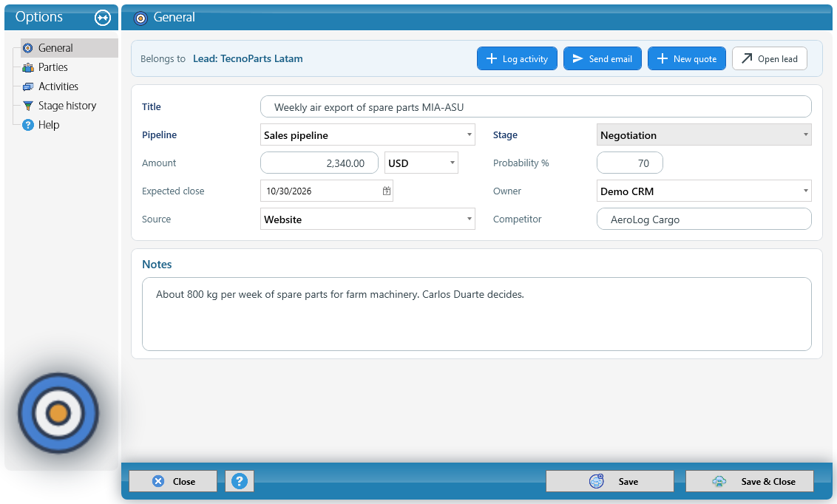Click the Send email button
This screenshot has height=504, width=837.
(x=602, y=58)
